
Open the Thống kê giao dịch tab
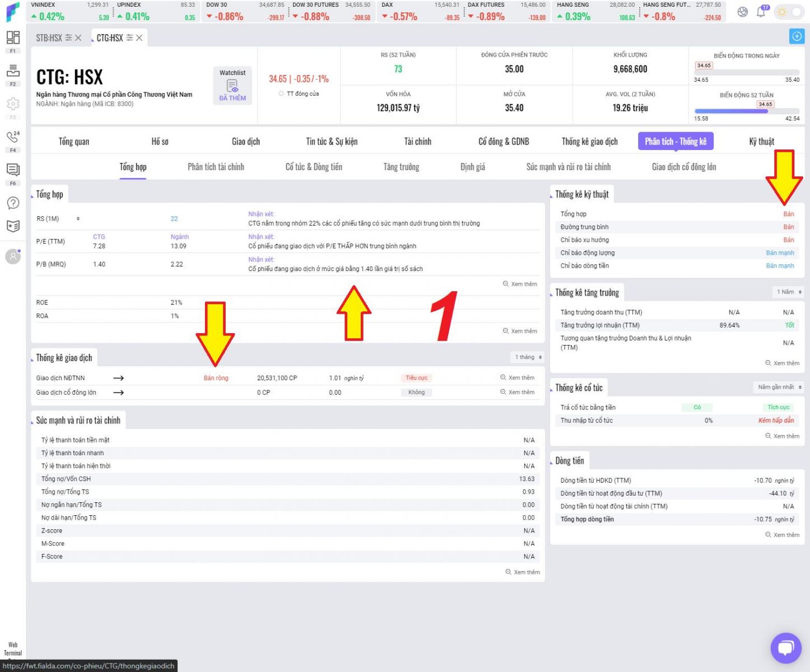point(590,142)
